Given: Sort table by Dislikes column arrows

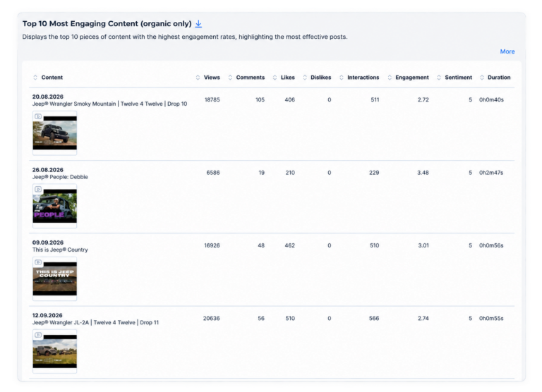Looking at the screenshot, I should point(305,78).
